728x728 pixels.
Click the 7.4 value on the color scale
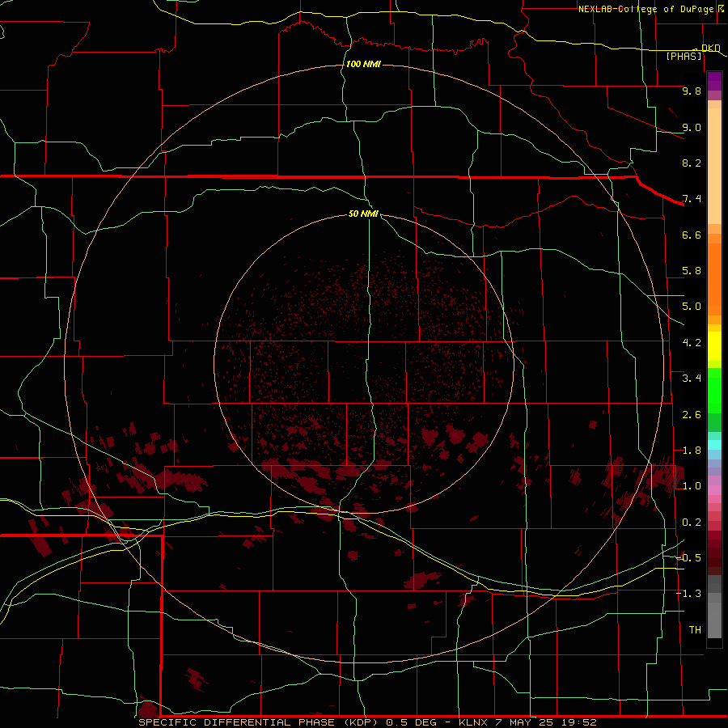tap(692, 199)
